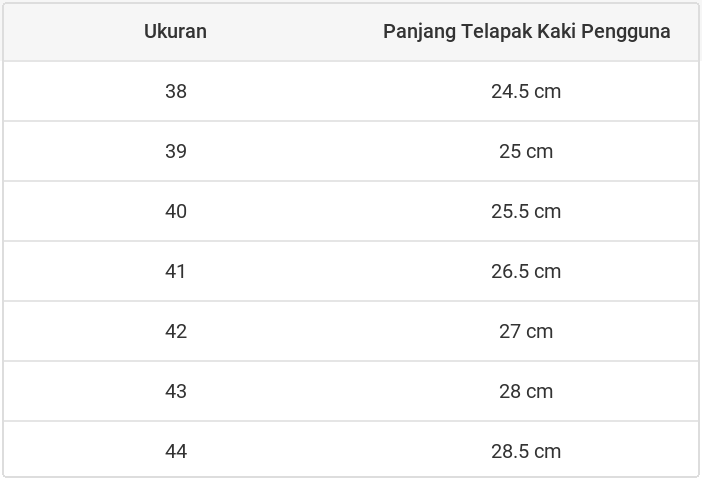The width and height of the screenshot is (702, 480).
Task: Choose the size 44 cell
Action: (176, 451)
